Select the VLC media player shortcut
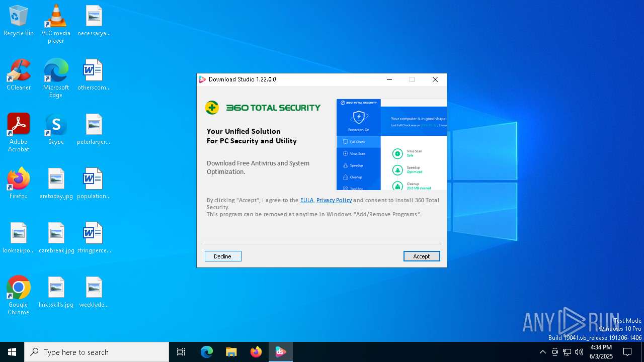Viewport: 644px width, 362px height. (x=56, y=24)
